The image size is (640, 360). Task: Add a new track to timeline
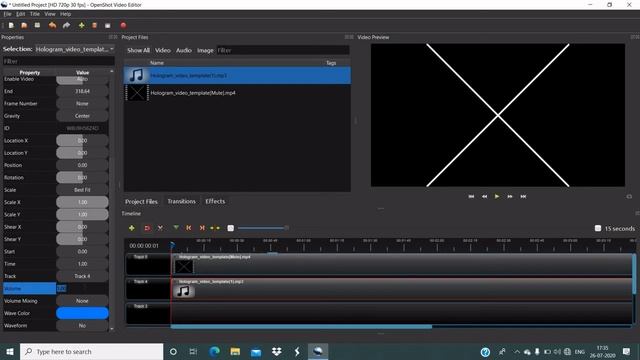(x=131, y=228)
